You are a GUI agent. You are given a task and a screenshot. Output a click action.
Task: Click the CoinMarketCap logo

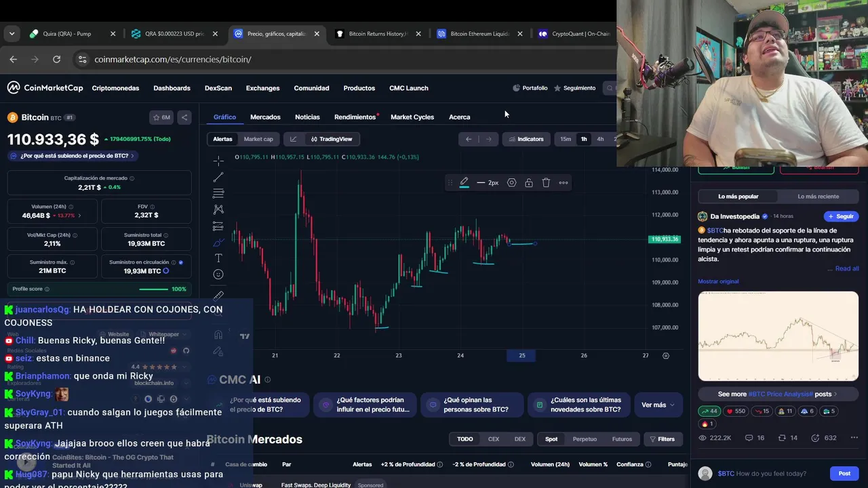pyautogui.click(x=45, y=87)
